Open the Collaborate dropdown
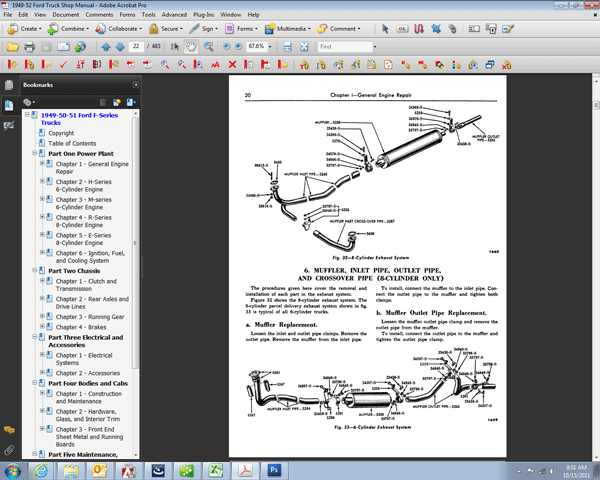The width and height of the screenshot is (600, 480). 118,29
